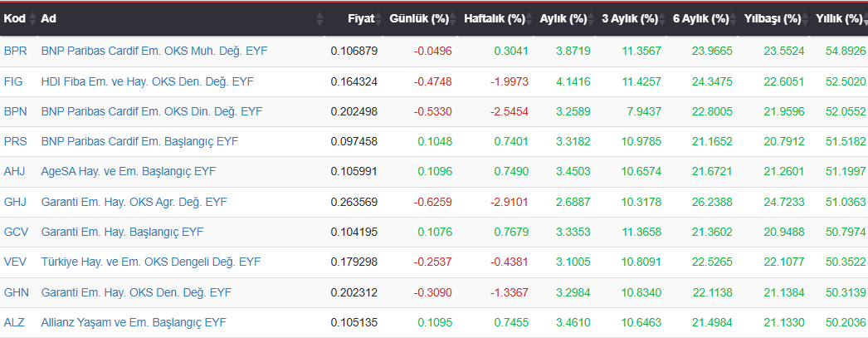This screenshot has width=868, height=338.
Task: Open the ALZ fund code link
Action: [14, 322]
